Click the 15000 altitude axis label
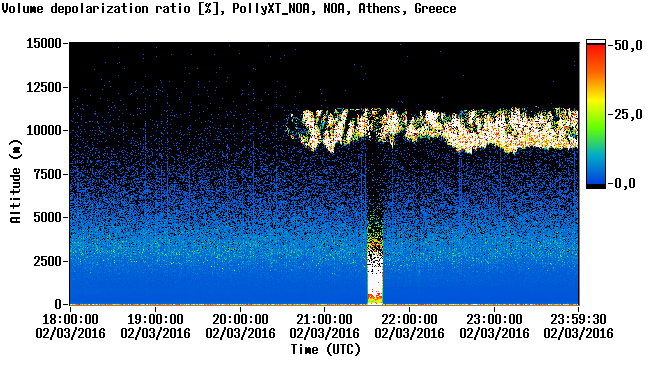 [x=44, y=43]
